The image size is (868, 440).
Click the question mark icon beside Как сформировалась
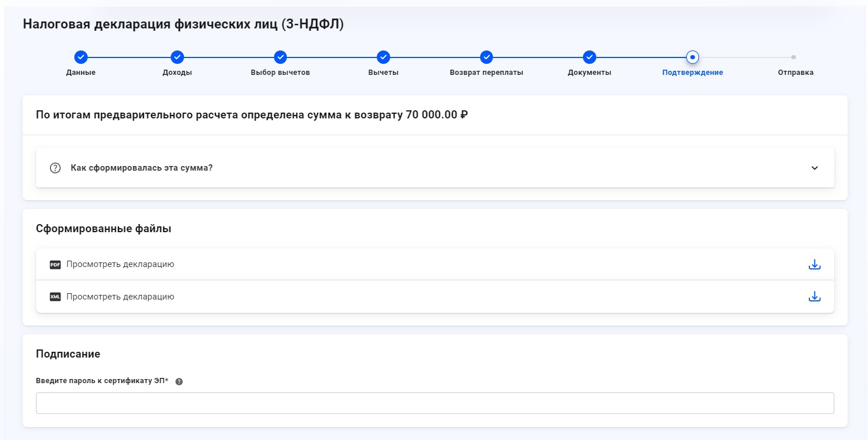[x=55, y=168]
